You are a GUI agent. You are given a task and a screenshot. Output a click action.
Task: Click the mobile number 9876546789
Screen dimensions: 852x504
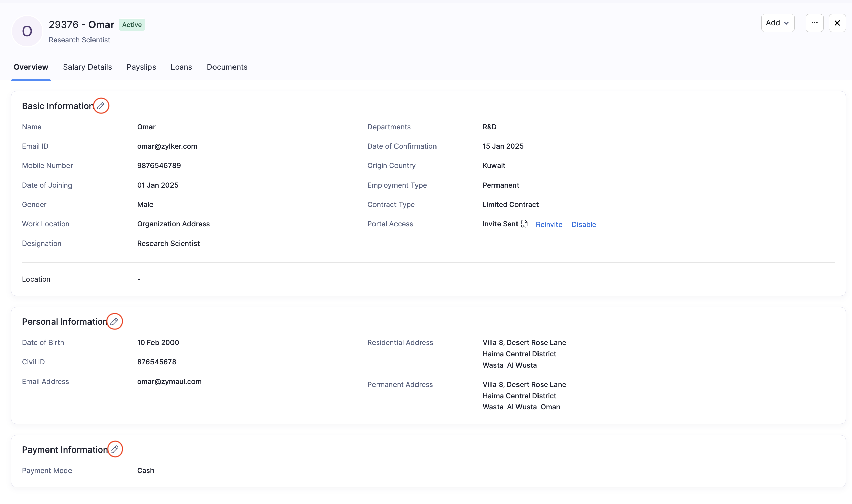click(x=159, y=166)
